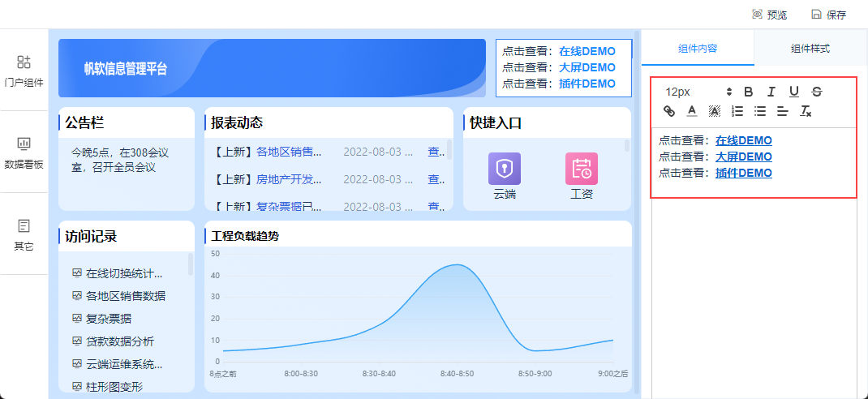The height and width of the screenshot is (399, 868).
Task: Click the 保存 save button
Action: [x=829, y=15]
